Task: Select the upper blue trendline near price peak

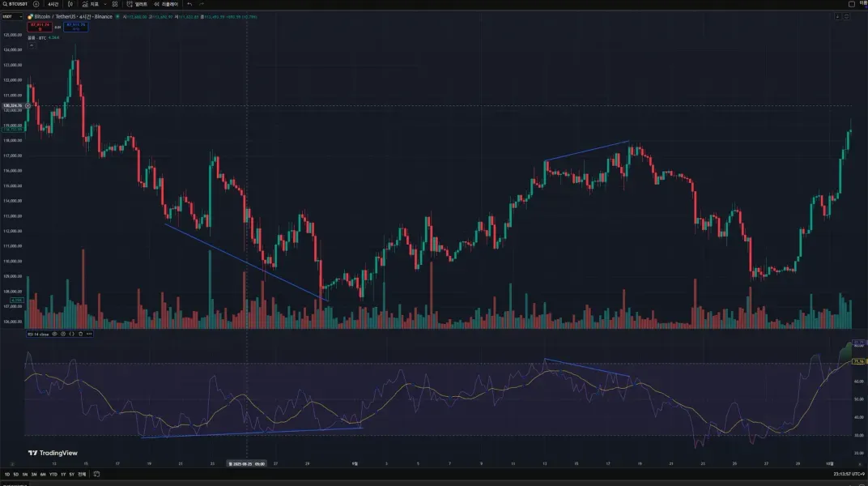Action: (587, 151)
